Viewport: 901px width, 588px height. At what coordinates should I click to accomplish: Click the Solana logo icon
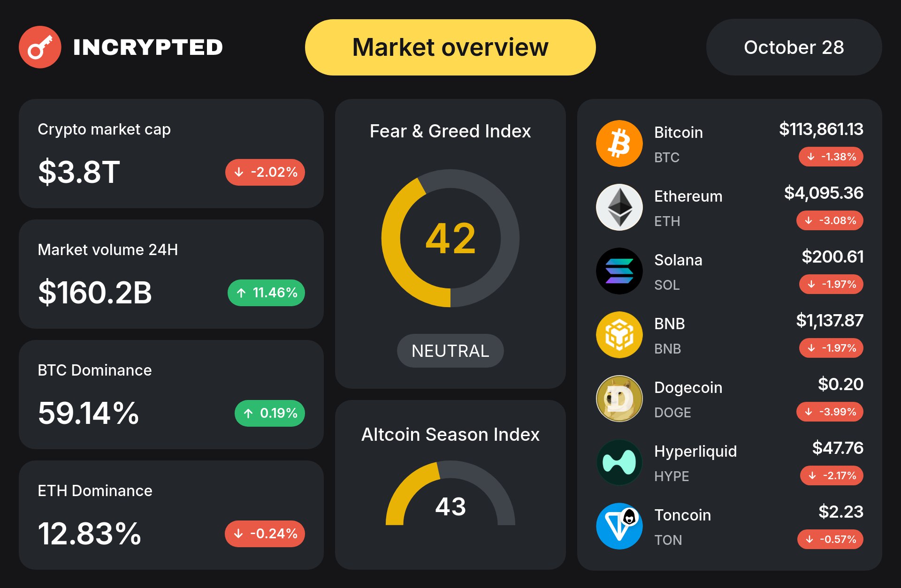coord(619,271)
